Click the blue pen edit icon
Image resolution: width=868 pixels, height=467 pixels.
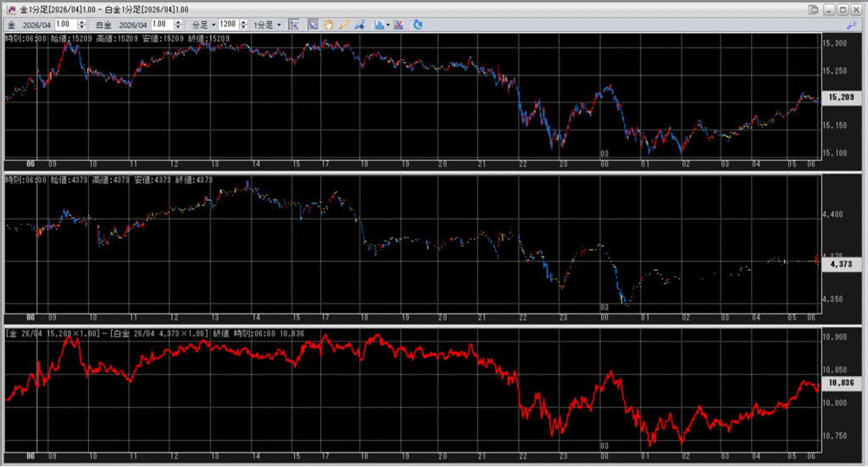[x=359, y=25]
